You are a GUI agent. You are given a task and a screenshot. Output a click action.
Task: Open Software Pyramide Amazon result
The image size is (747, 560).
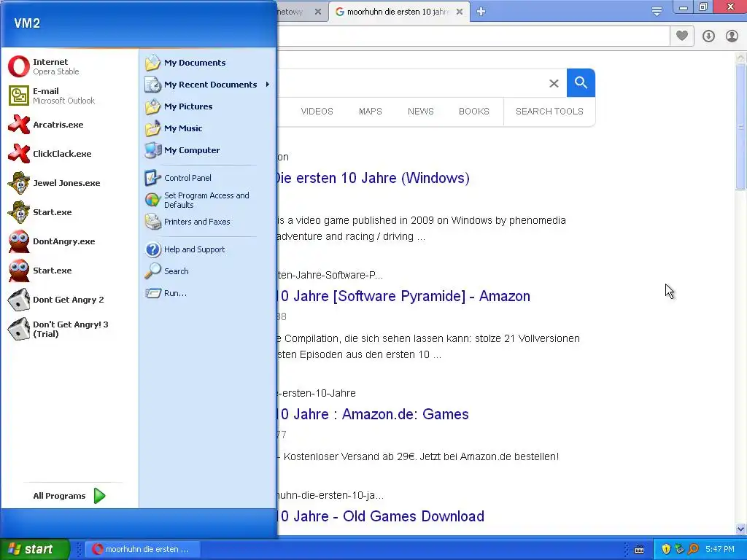tap(404, 296)
